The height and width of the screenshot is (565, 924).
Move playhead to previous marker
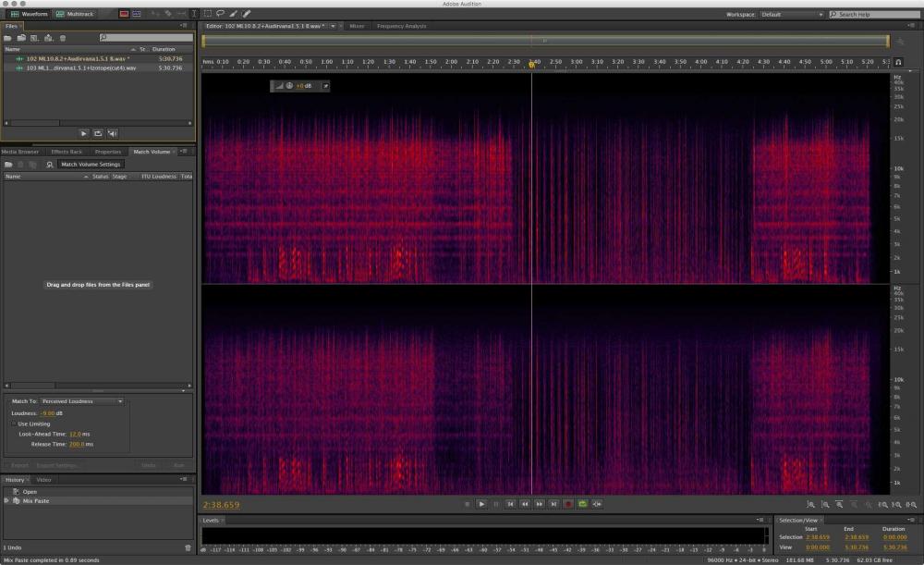pos(510,504)
